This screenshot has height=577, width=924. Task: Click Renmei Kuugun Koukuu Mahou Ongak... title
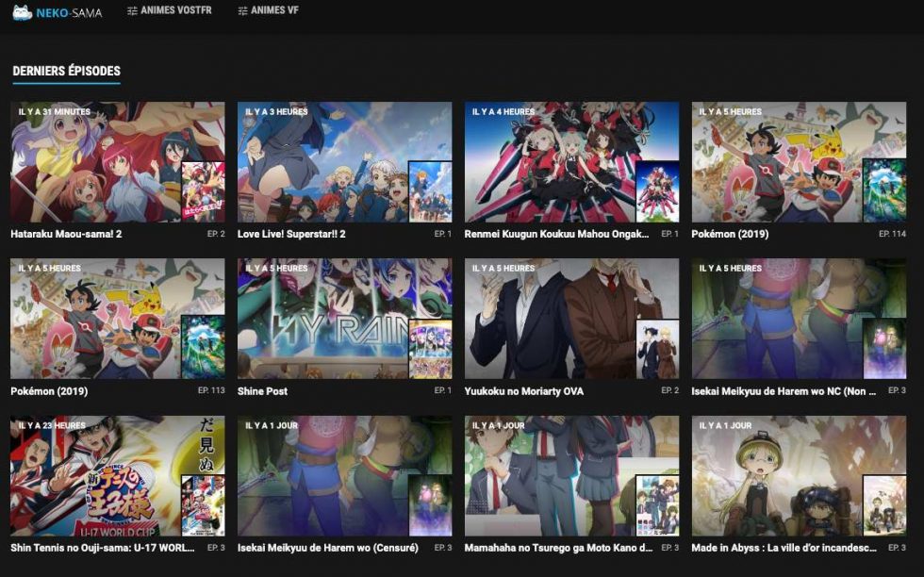[556, 234]
